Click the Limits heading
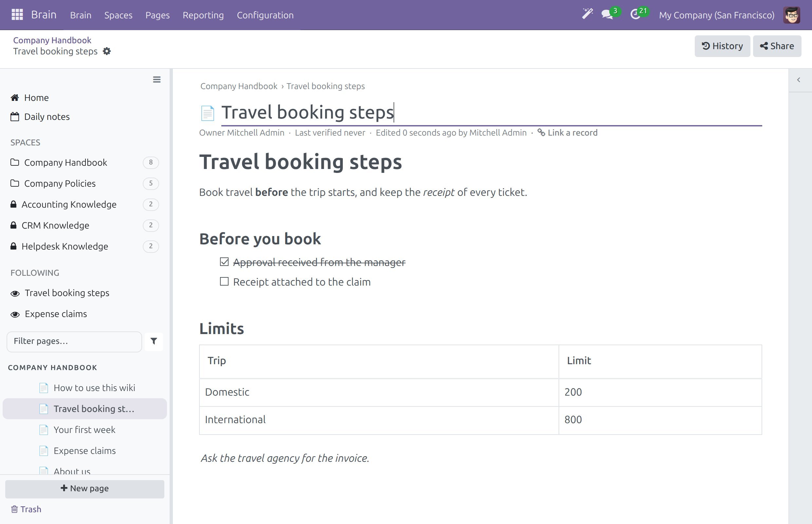This screenshot has width=812, height=524. [221, 329]
